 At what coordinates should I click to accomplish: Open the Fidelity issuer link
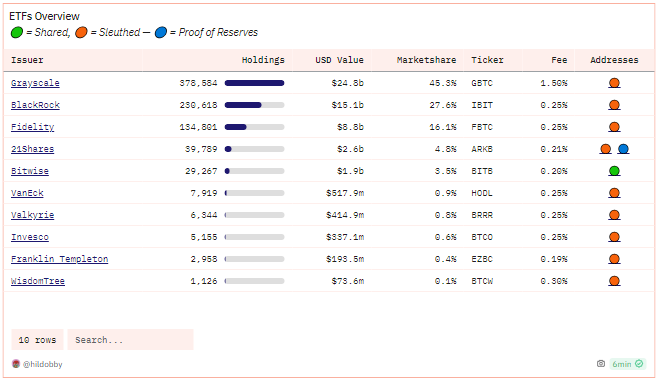coord(32,127)
